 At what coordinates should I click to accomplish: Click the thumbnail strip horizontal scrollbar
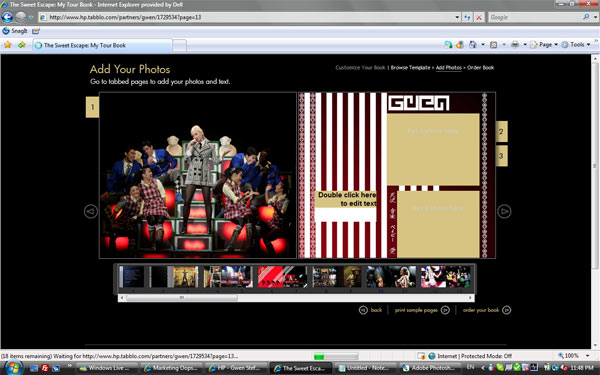296,298
